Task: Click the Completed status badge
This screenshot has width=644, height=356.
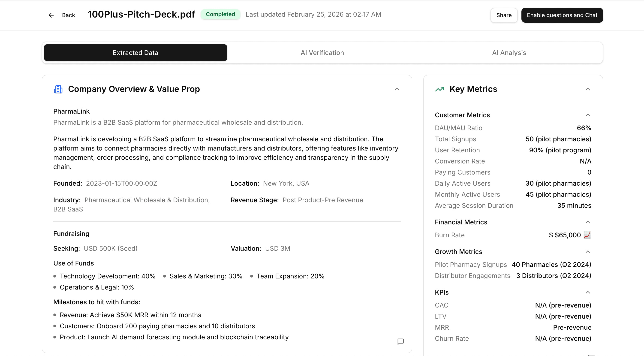Action: point(220,14)
